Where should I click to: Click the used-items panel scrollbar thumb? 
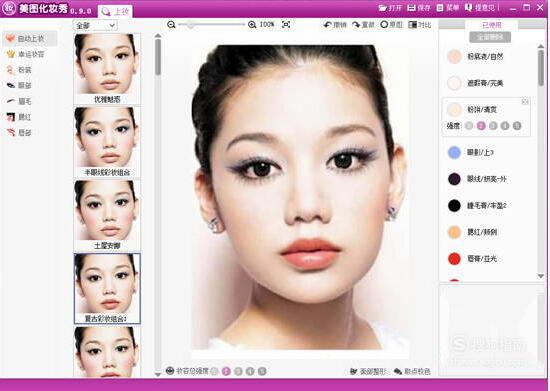(541, 68)
